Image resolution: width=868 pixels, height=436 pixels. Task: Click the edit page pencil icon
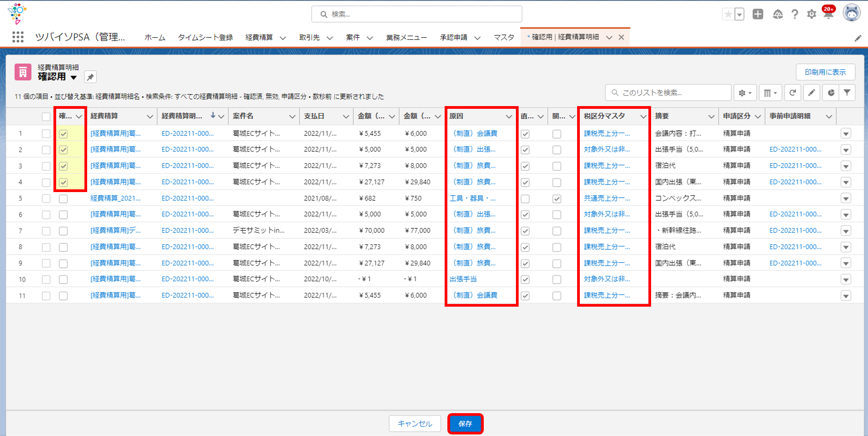(x=858, y=38)
